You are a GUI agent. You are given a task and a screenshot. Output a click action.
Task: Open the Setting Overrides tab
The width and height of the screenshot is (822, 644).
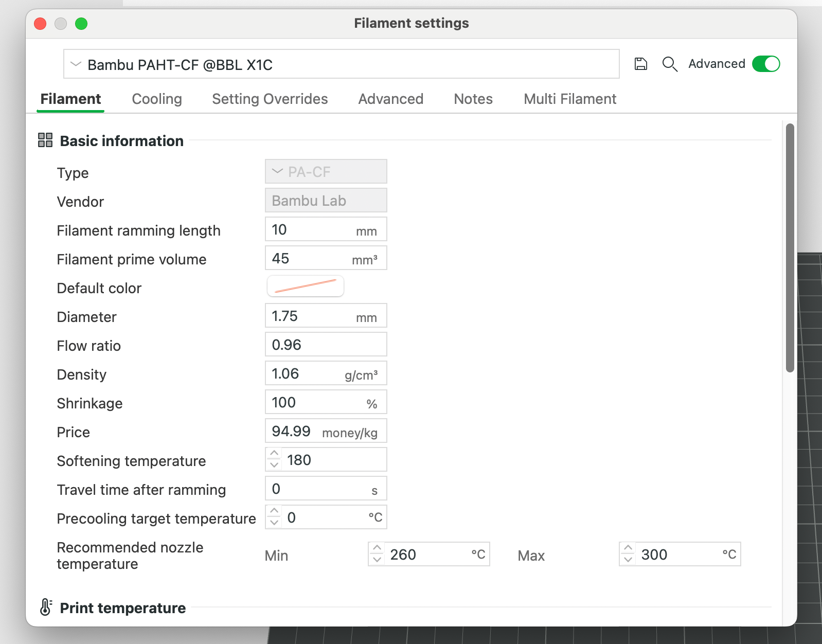(x=270, y=99)
